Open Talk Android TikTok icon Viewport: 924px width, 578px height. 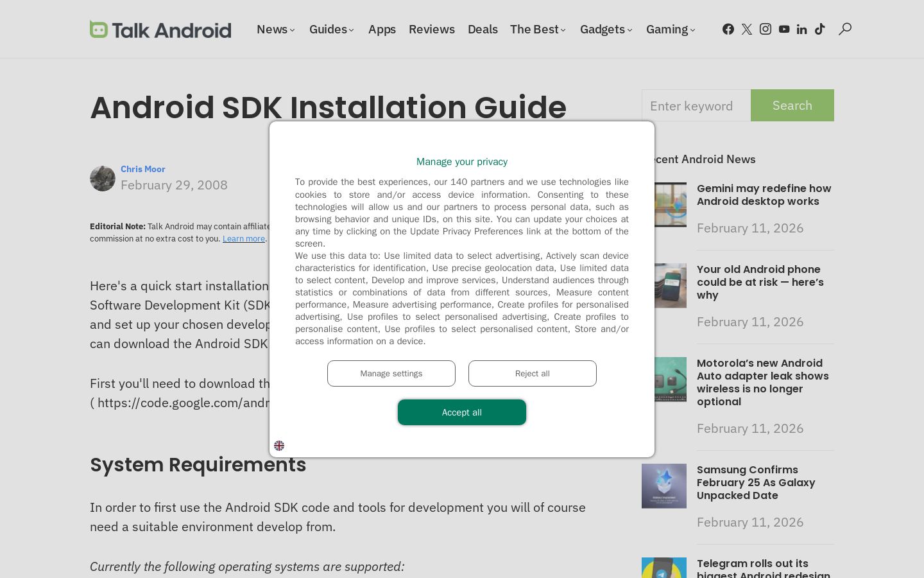click(820, 29)
